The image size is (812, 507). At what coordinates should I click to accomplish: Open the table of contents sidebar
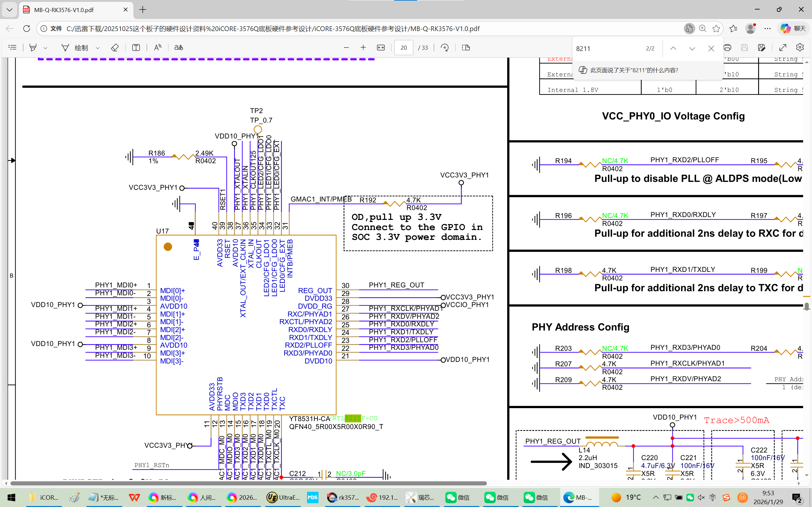(x=12, y=48)
